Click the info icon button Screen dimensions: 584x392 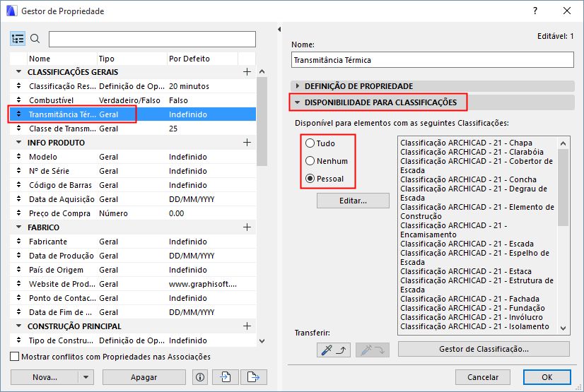click(x=200, y=377)
